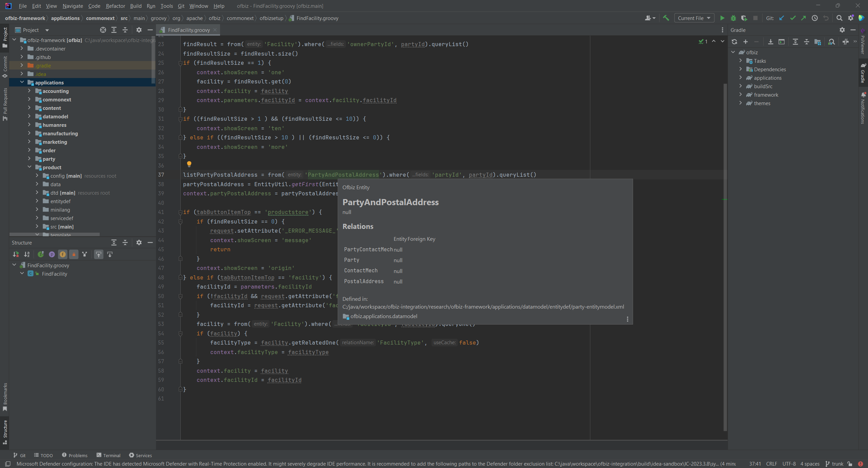Toggle autoscroll to source in Structure
Image resolution: width=868 pixels, height=468 pixels.
(99, 254)
